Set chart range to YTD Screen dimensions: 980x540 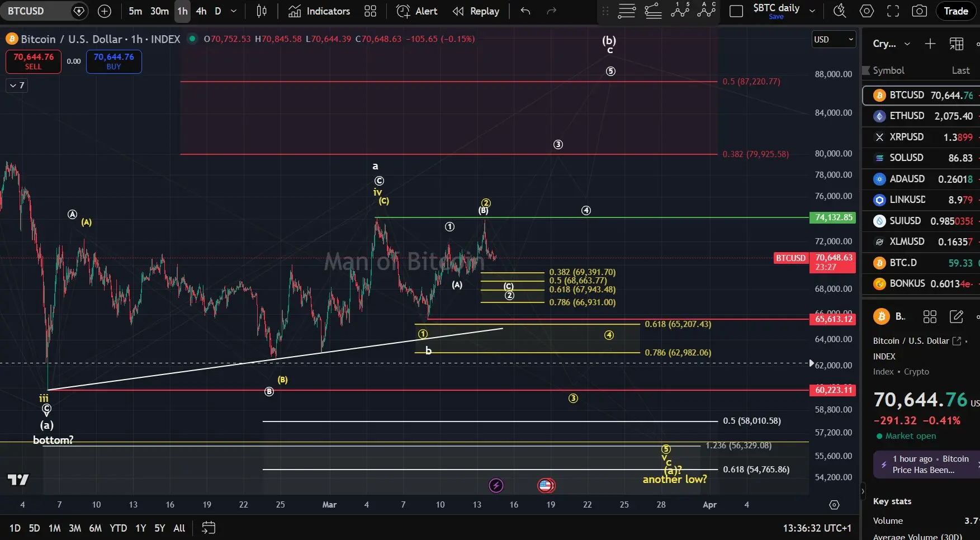coord(118,528)
